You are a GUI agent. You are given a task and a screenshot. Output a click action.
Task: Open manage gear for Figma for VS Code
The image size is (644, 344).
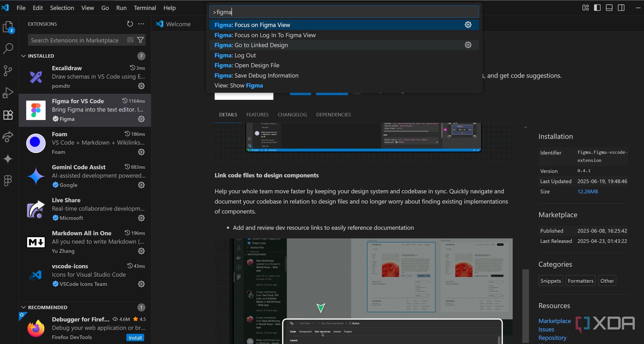tap(141, 119)
